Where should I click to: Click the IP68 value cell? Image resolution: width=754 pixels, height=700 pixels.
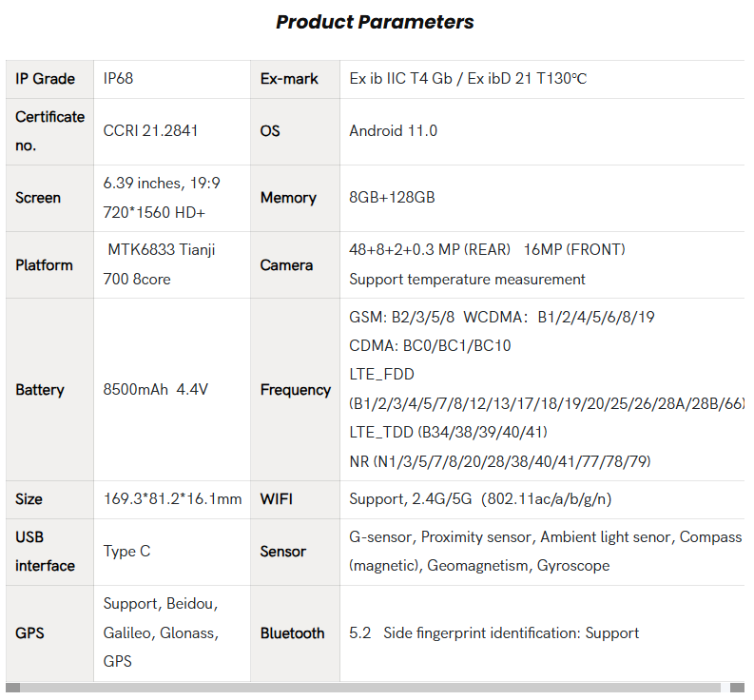(x=118, y=79)
